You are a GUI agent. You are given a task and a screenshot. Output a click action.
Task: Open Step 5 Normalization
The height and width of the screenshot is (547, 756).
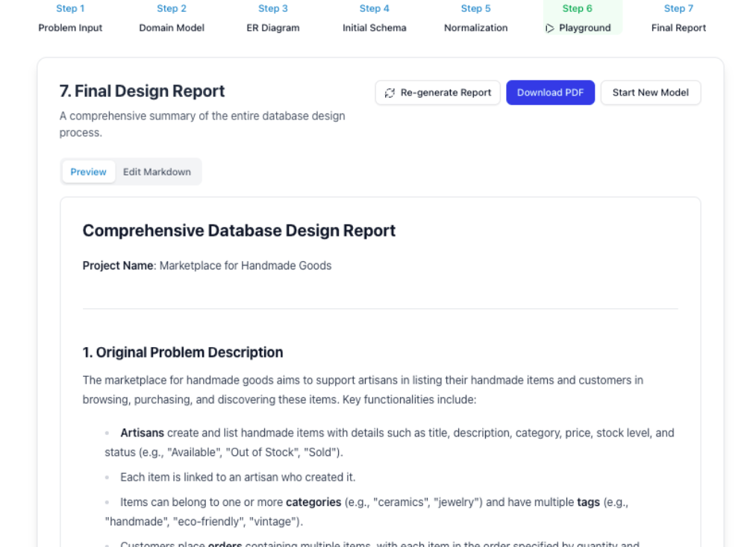point(476,18)
